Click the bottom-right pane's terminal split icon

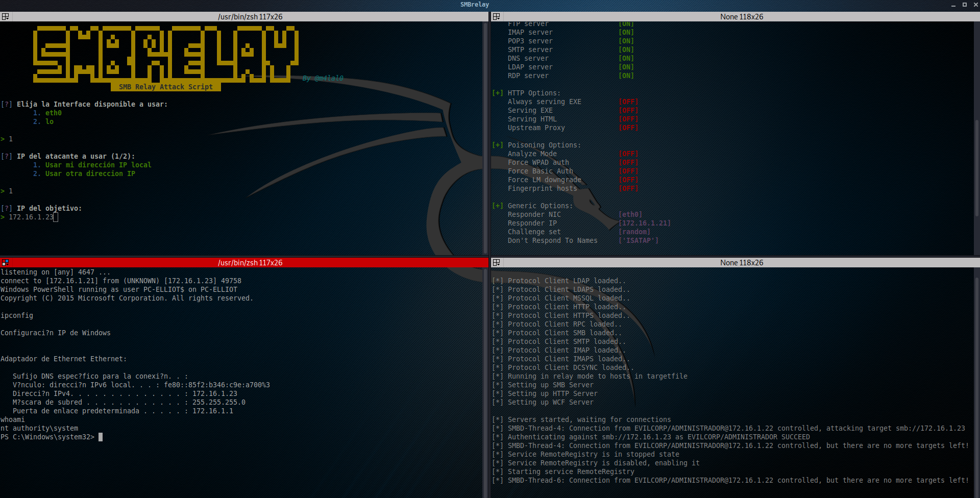click(x=496, y=263)
